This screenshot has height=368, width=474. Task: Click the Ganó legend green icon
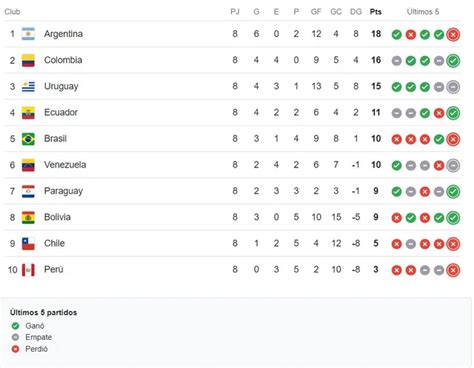click(x=15, y=326)
